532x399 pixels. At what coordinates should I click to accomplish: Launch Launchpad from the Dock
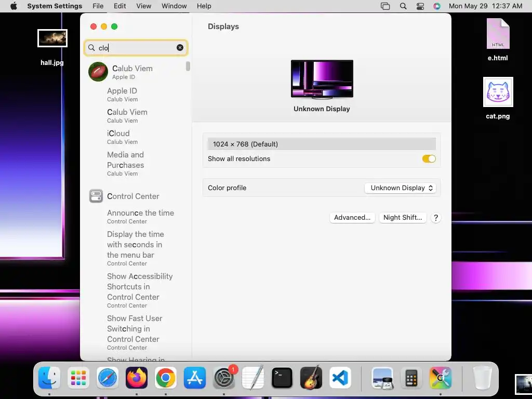pyautogui.click(x=78, y=378)
